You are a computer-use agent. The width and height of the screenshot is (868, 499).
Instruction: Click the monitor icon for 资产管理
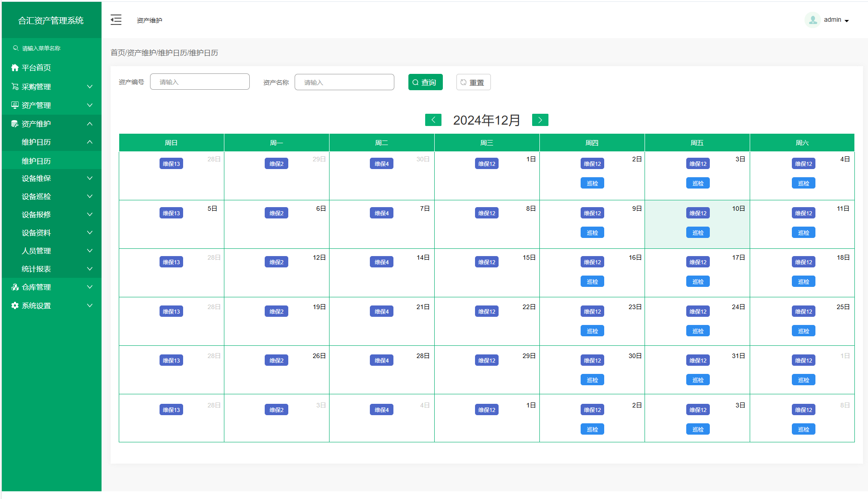click(x=15, y=105)
